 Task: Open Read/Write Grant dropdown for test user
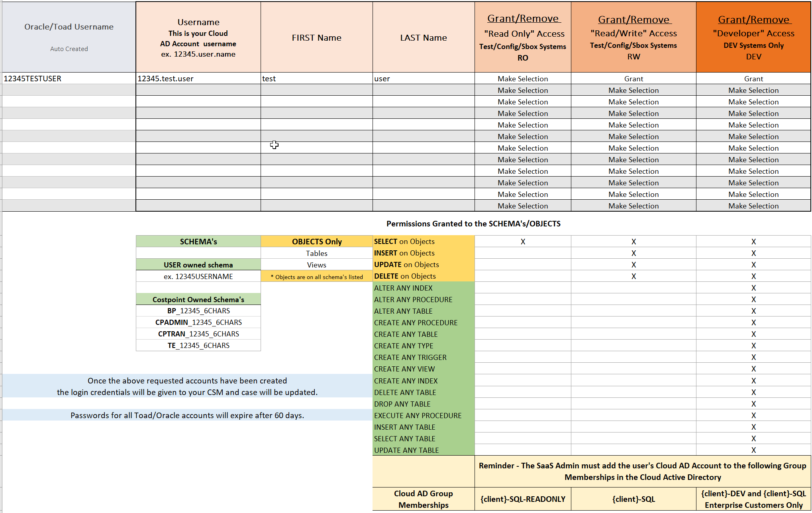[x=633, y=79]
